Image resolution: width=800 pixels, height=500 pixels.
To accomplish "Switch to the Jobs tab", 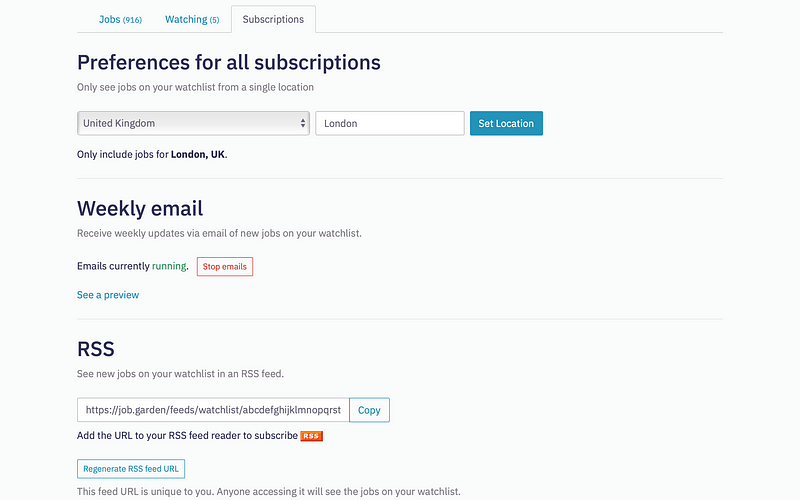I will point(120,19).
